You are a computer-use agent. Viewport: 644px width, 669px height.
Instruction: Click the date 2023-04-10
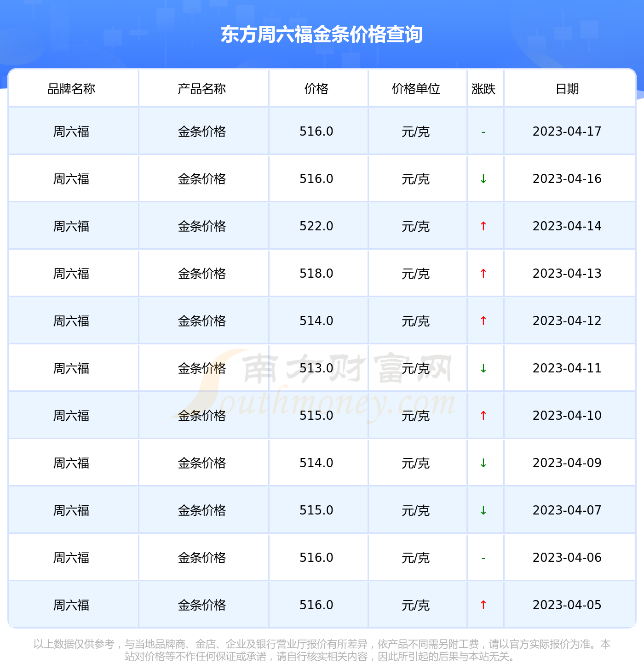click(x=567, y=416)
